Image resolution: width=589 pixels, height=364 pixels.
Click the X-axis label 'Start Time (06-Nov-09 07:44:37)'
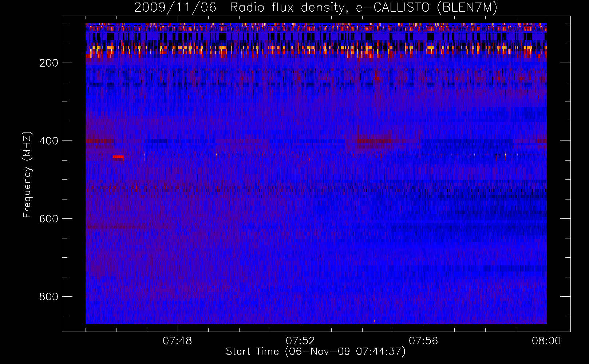tap(316, 352)
